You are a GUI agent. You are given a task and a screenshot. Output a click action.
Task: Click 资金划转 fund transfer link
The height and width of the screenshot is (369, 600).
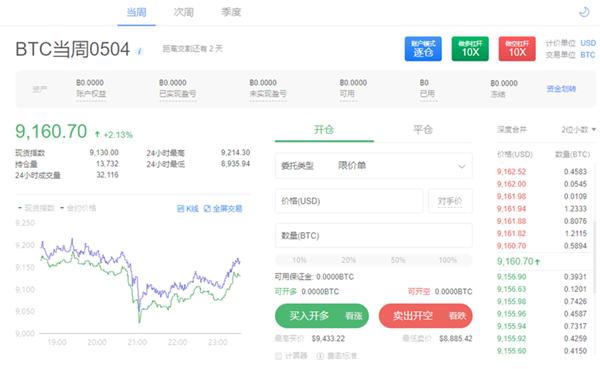coord(561,89)
